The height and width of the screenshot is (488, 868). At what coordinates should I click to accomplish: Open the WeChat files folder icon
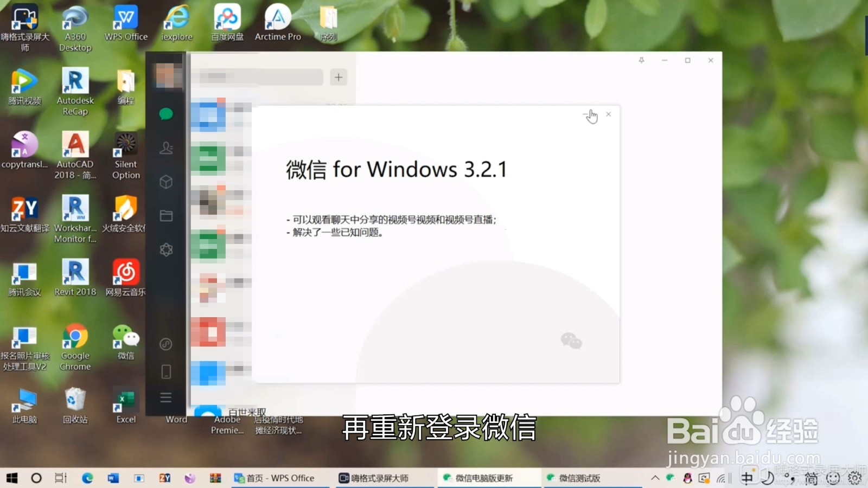tap(166, 216)
